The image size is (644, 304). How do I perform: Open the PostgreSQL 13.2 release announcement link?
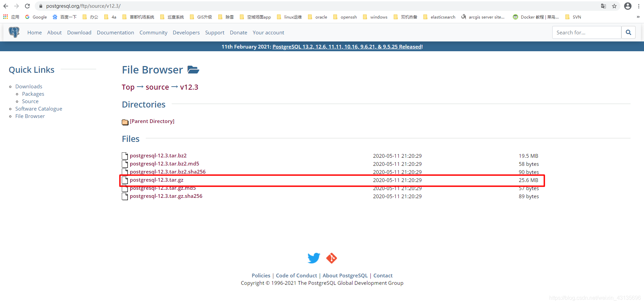click(347, 47)
